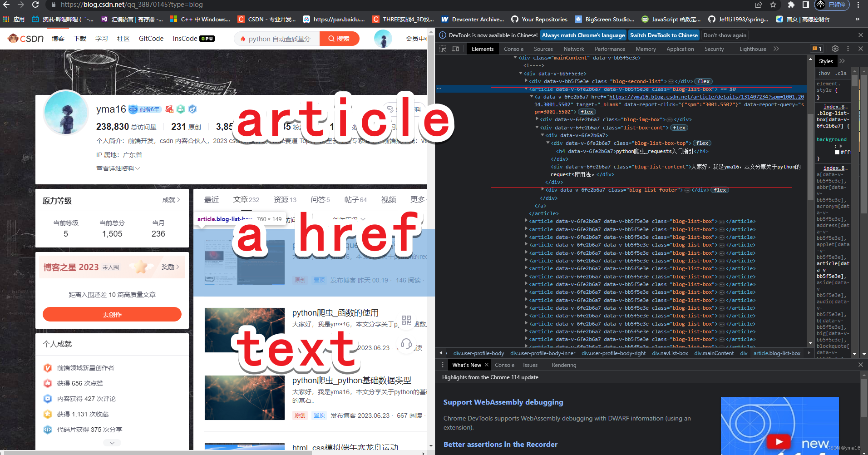Select the 资源 13 tab

coord(285,199)
